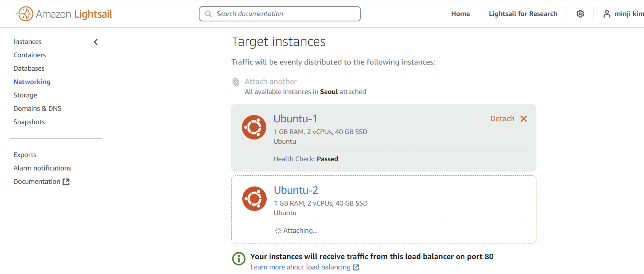
Task: Open Lightsail for Research
Action: tap(523, 14)
